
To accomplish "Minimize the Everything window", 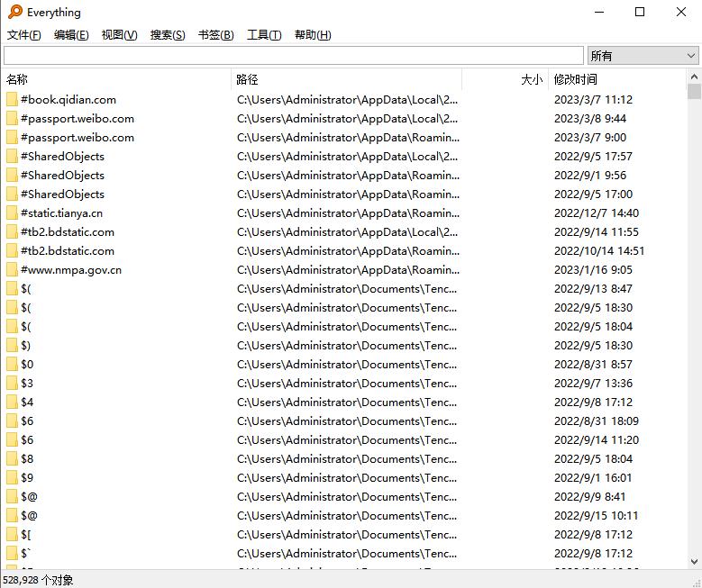I will [x=599, y=12].
